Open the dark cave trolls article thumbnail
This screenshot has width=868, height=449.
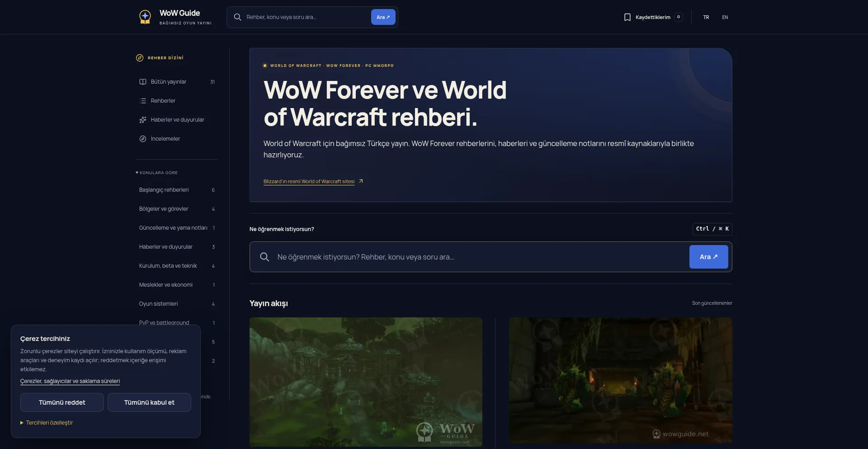tap(620, 380)
